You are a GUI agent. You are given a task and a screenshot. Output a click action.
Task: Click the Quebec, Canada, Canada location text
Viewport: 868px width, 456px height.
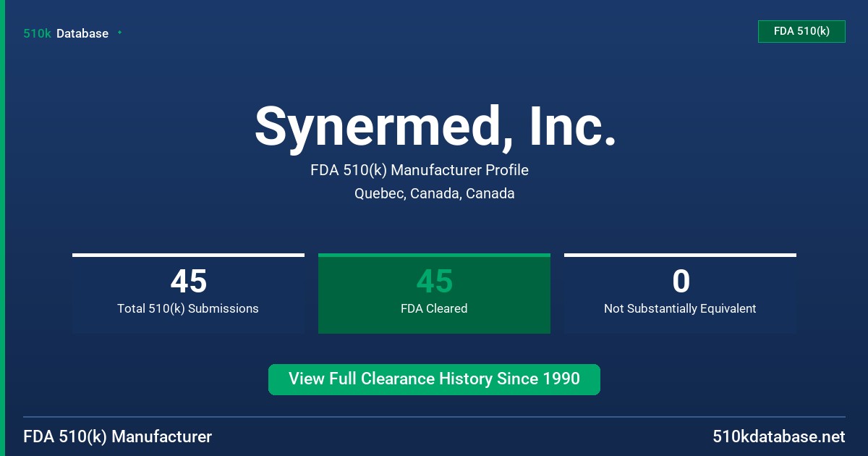[x=435, y=193]
